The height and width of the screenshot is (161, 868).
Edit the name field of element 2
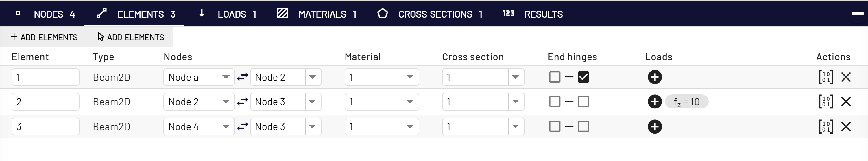pos(45,102)
